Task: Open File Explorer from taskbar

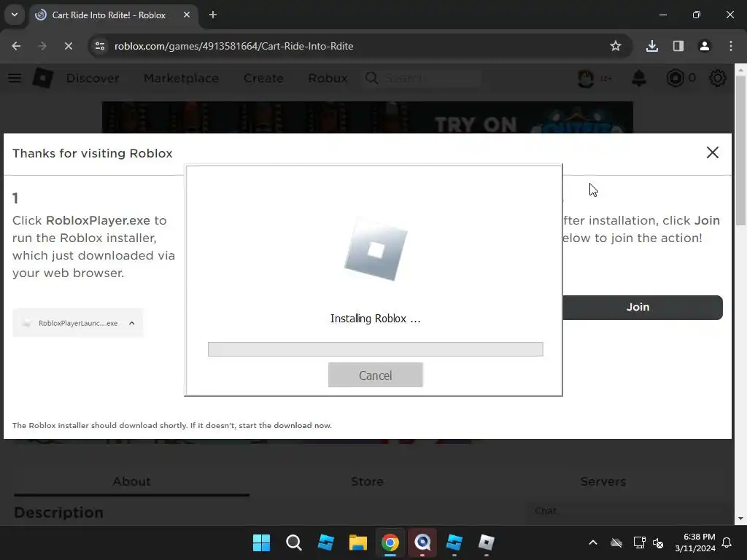Action: 357,542
